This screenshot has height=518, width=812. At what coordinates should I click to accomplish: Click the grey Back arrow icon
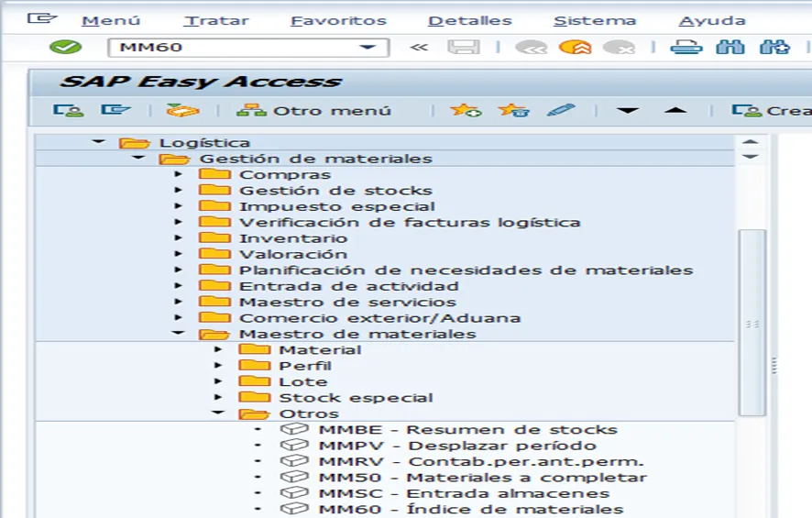point(532,47)
